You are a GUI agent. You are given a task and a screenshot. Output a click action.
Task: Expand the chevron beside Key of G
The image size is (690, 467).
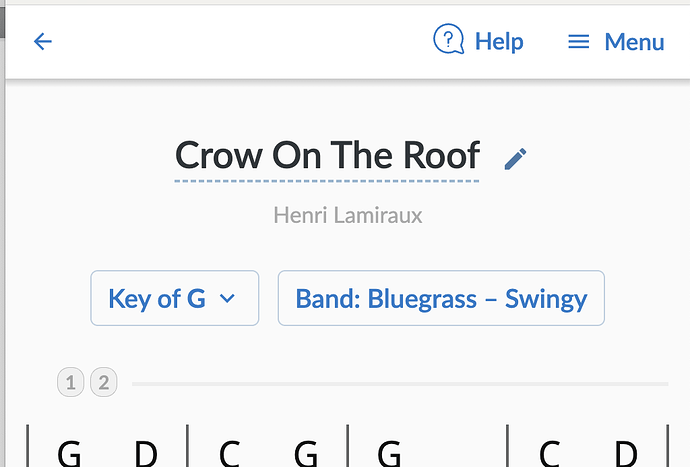[x=227, y=298]
